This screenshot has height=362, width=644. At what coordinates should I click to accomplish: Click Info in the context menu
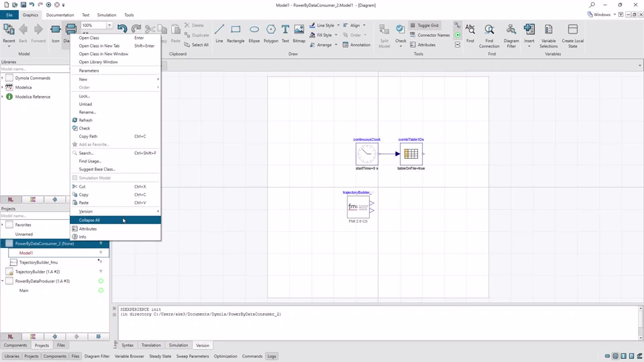pos(115,237)
